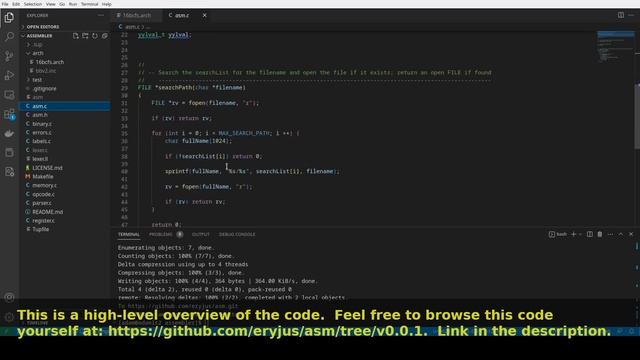Refresh the Explorer file tree
Image resolution: width=640 pixels, height=360 pixels.
pos(95,36)
